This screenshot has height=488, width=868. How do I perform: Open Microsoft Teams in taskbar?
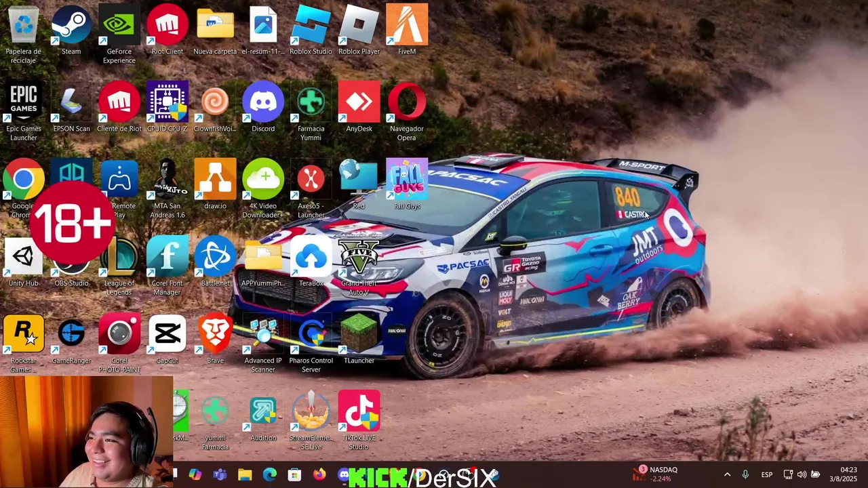[x=220, y=475]
